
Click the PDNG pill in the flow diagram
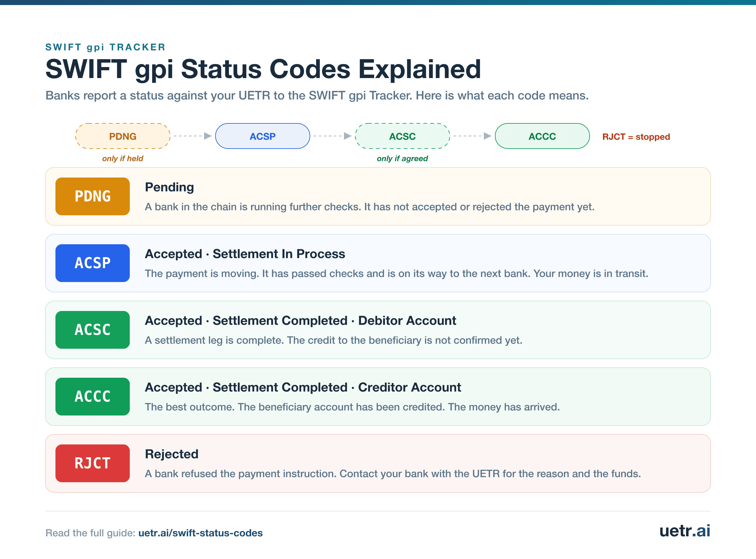pyautogui.click(x=123, y=136)
